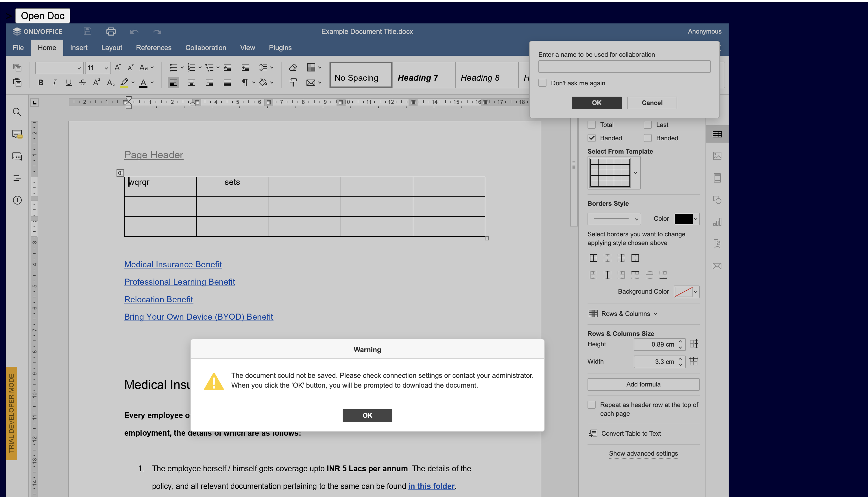Increase font size with the A-up icon
Viewport: 868px width, 497px height.
pyautogui.click(x=117, y=68)
